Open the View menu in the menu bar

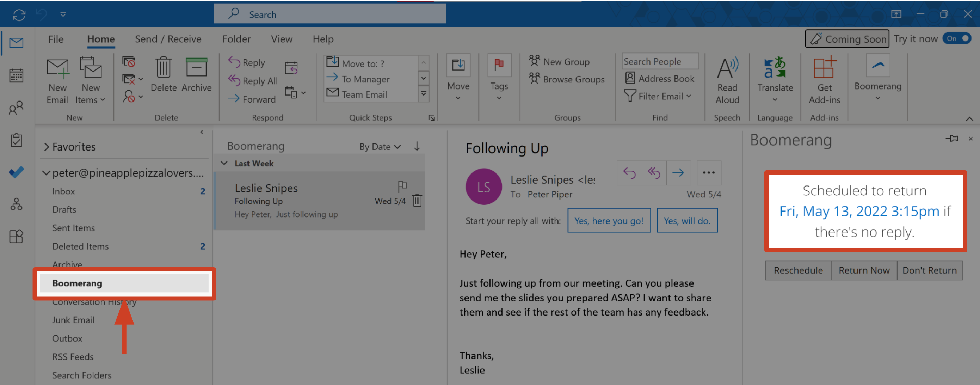[280, 39]
